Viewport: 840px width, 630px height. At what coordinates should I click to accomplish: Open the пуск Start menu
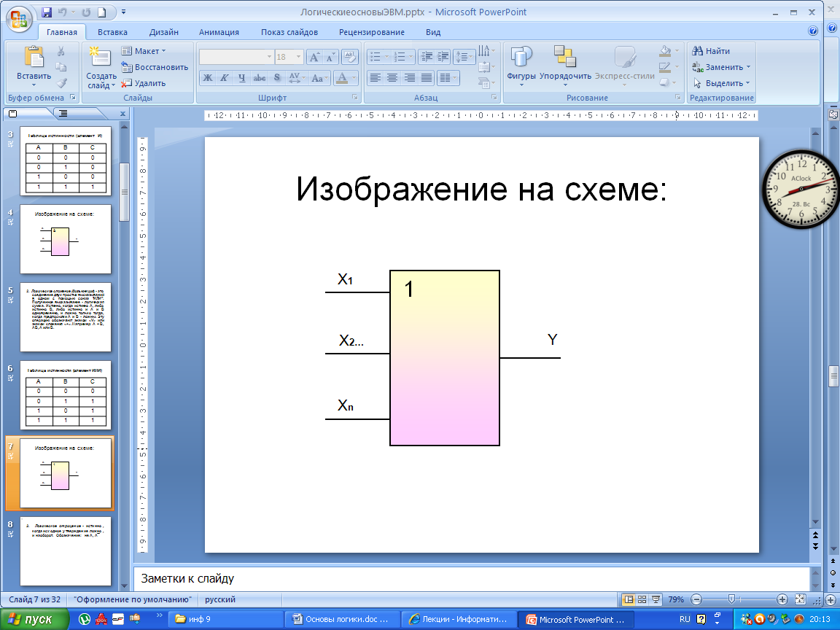[34, 619]
